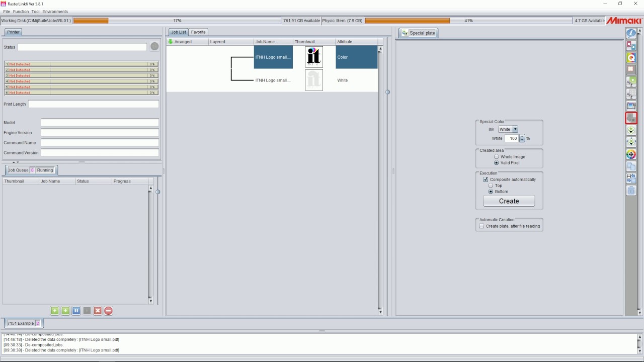Image resolution: width=644 pixels, height=362 pixels.
Task: Open the Quality (Q) settings icon
Action: point(631,58)
